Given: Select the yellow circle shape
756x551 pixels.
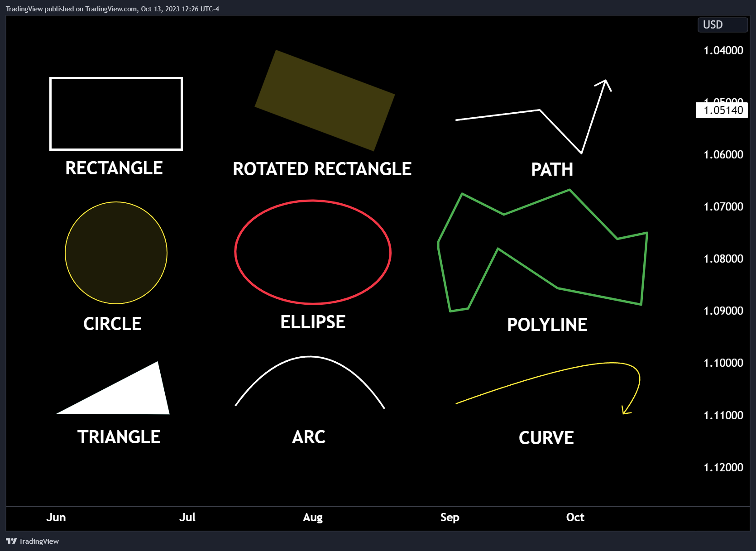Looking at the screenshot, I should (x=116, y=253).
